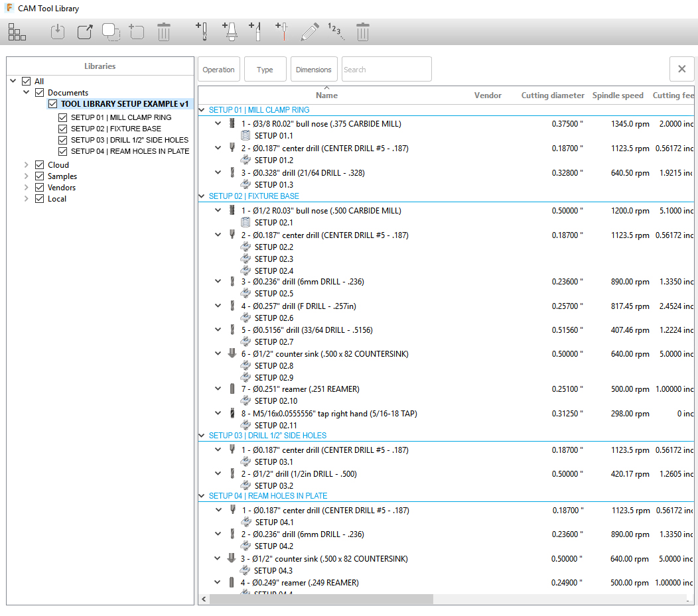Click the Fusion F icon in the title bar
The image size is (698, 616).
tap(9, 8)
